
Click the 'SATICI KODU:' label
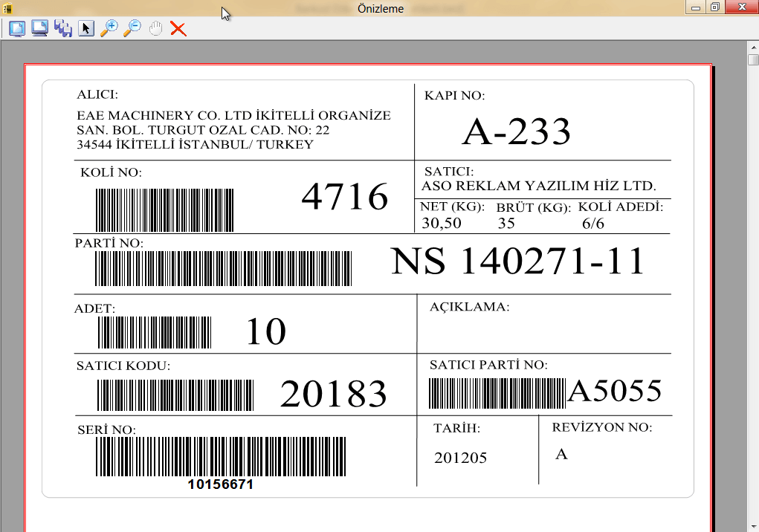pos(123,366)
